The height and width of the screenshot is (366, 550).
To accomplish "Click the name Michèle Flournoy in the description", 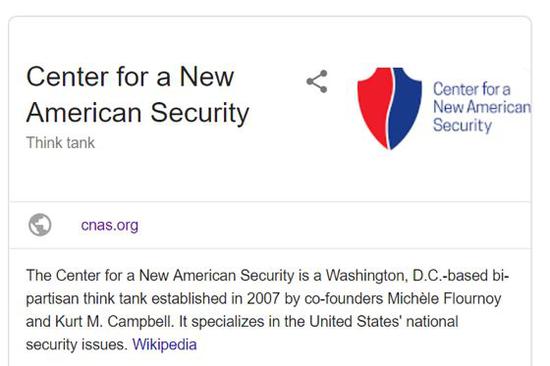I will pos(444,299).
